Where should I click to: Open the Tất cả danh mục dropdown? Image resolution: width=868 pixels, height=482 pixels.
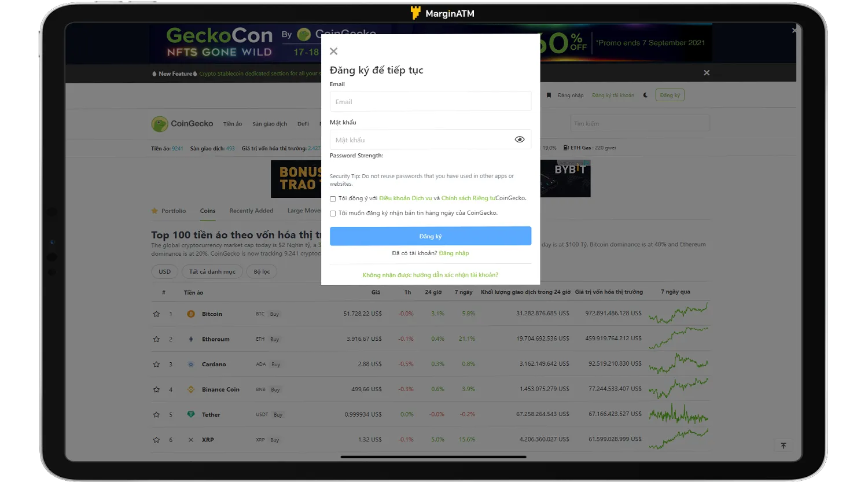tap(212, 271)
